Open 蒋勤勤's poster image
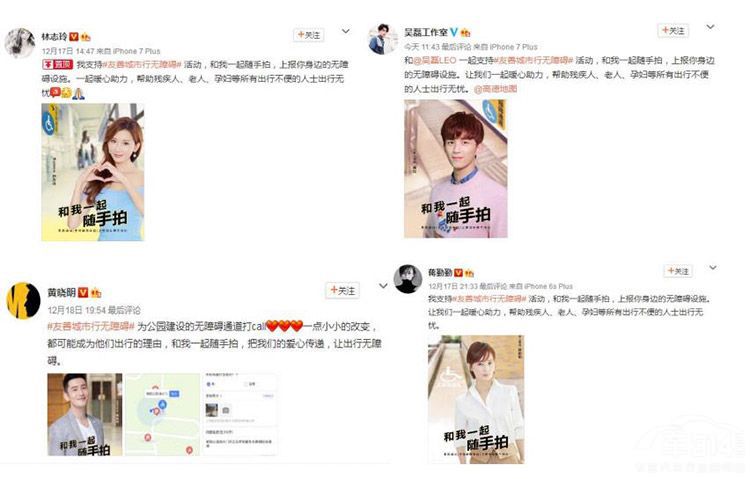The image size is (750, 479). (x=476, y=399)
